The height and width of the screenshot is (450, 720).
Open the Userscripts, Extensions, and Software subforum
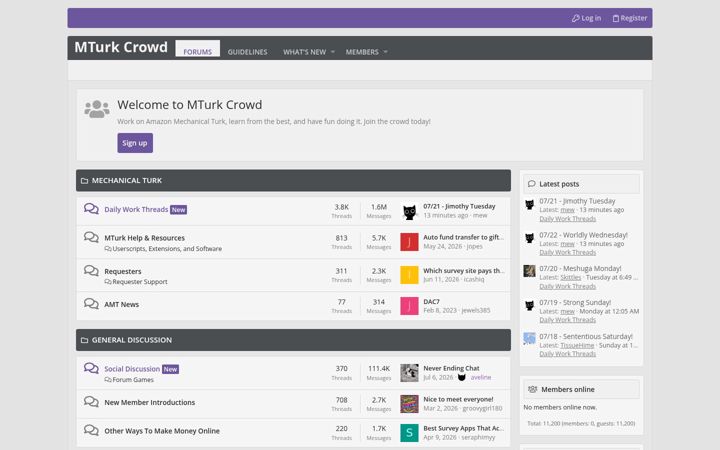[167, 248]
